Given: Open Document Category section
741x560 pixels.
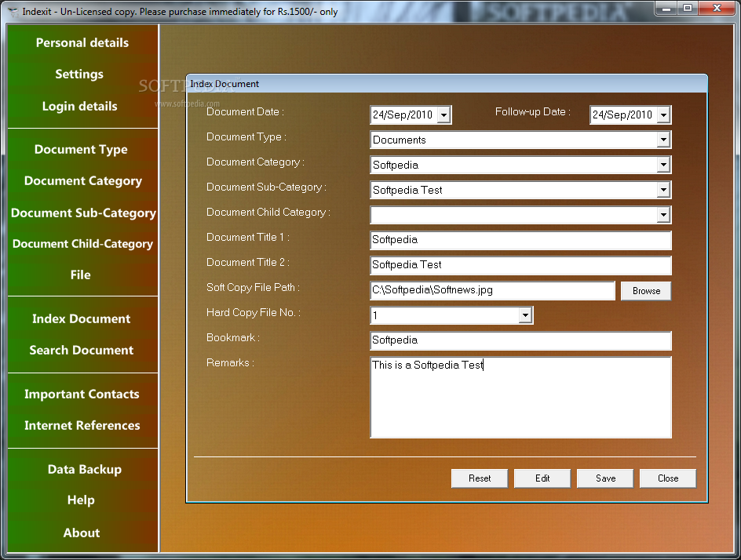Looking at the screenshot, I should coord(82,181).
